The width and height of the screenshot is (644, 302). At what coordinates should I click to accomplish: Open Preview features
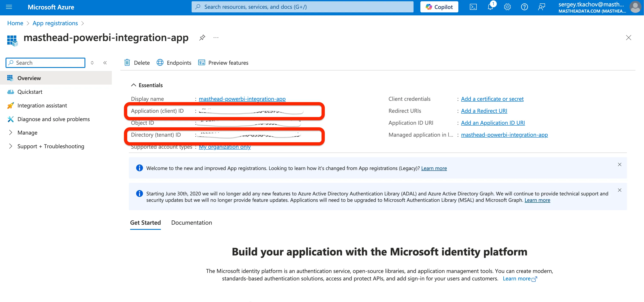click(x=223, y=63)
